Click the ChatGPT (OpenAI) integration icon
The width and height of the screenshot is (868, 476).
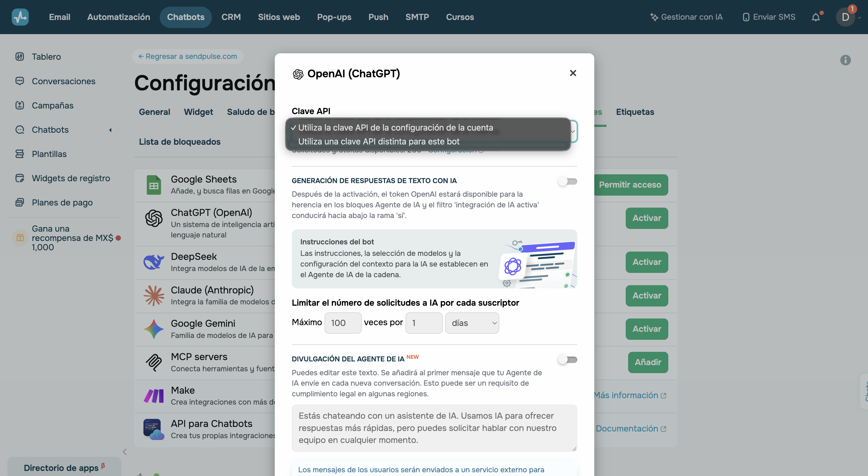click(154, 218)
